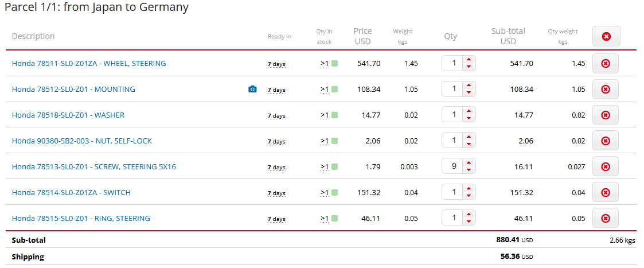Decrease quantity of RING, STEERING
This screenshot has width=644, height=268.
(x=469, y=222)
